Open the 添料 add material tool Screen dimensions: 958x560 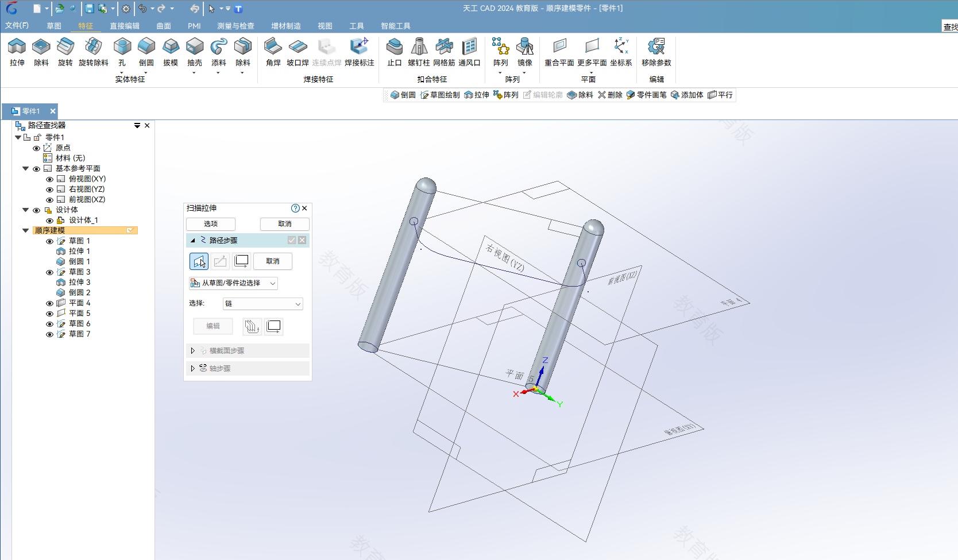pos(219,52)
